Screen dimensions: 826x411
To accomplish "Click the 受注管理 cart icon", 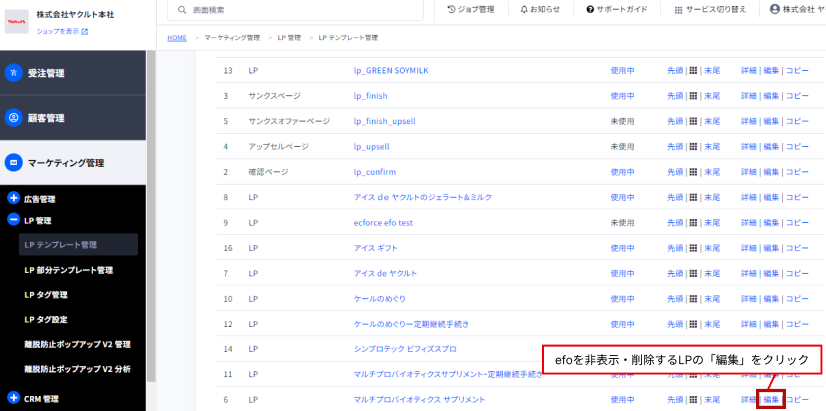I will [x=14, y=73].
